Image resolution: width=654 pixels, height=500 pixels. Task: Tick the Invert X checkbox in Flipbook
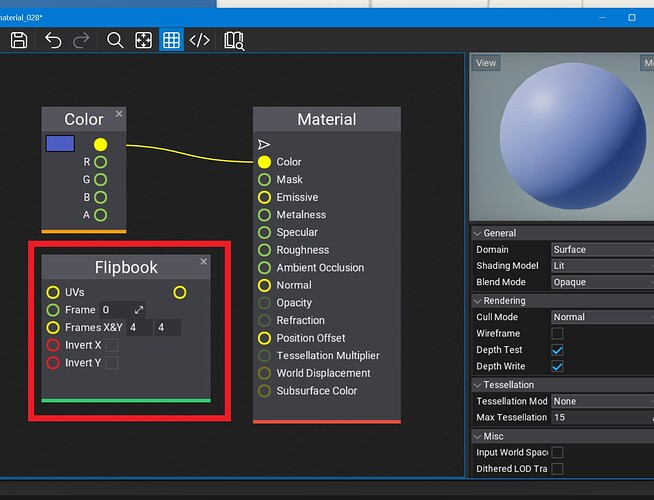[x=112, y=345]
